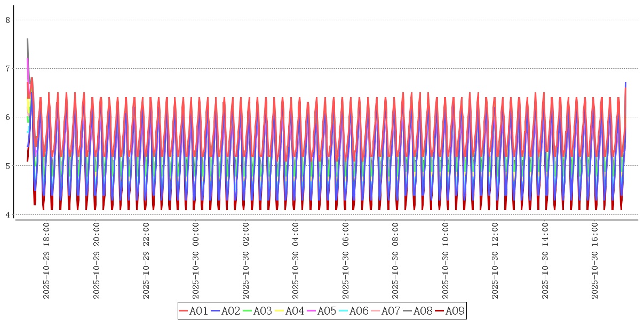
Task: Hide the cyan A06 series in the legend
Action: pyautogui.click(x=354, y=311)
